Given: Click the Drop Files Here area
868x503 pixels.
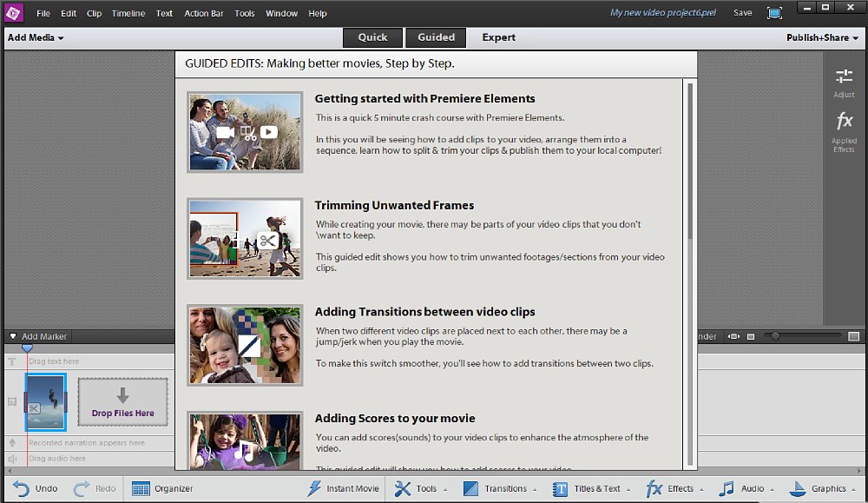Looking at the screenshot, I should tap(123, 401).
